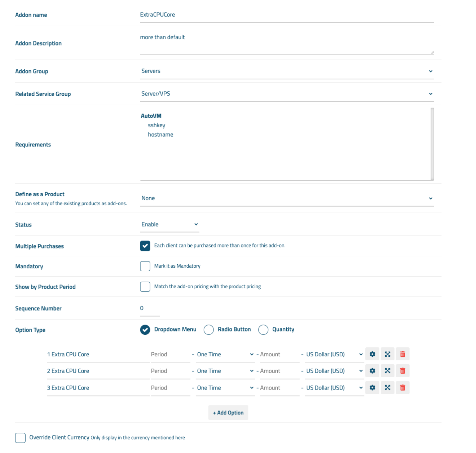Open the Status Enable dropdown
This screenshot has height=453, width=476.
169,224
